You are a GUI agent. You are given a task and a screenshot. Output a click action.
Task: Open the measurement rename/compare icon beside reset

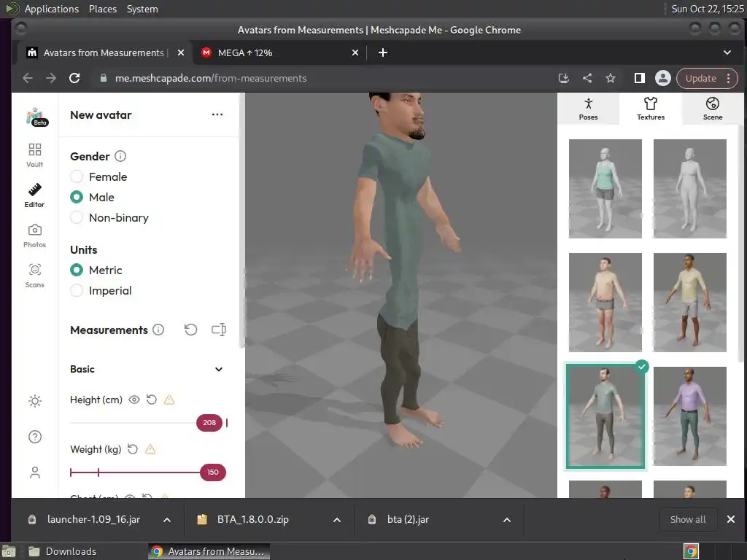point(219,330)
